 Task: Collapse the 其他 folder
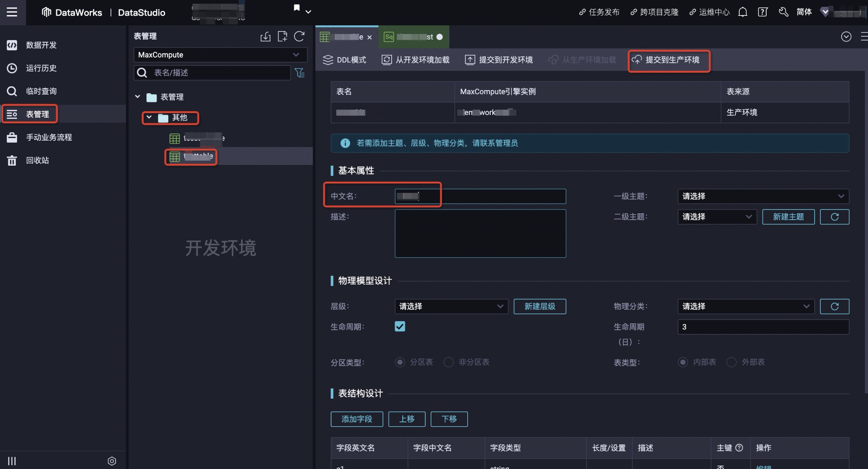click(x=149, y=117)
